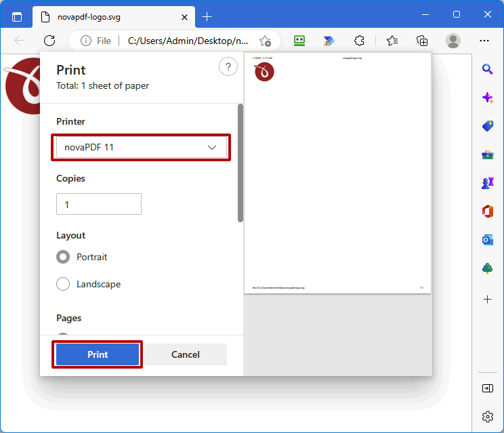Open sidebar Games chess icon
The image size is (504, 433).
488,183
